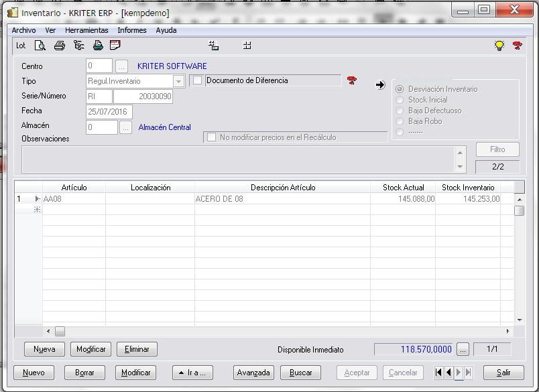Click the Filtro button
This screenshot has width=539, height=392.
pos(497,149)
